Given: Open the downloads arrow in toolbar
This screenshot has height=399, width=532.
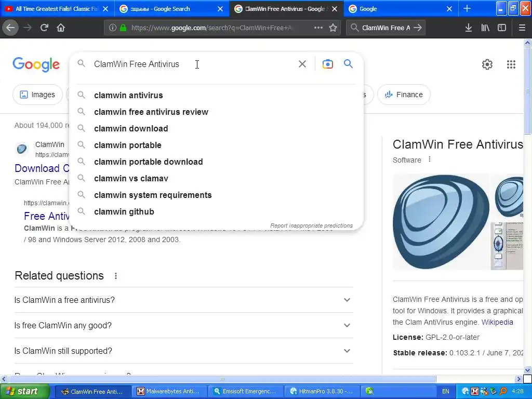Looking at the screenshot, I should coord(469,28).
